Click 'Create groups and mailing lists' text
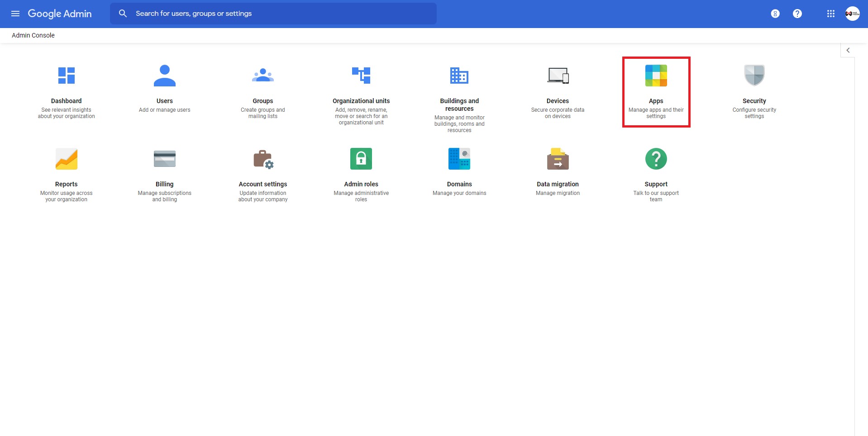 point(263,113)
